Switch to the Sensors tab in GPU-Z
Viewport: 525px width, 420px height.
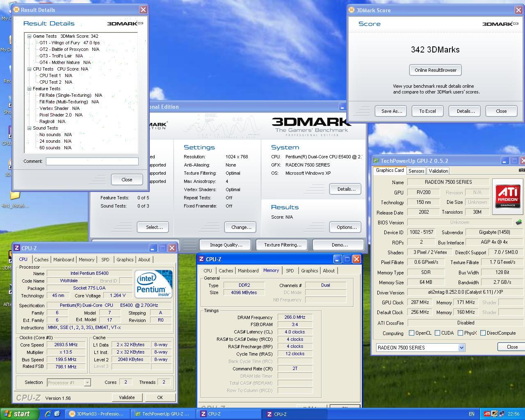point(416,171)
